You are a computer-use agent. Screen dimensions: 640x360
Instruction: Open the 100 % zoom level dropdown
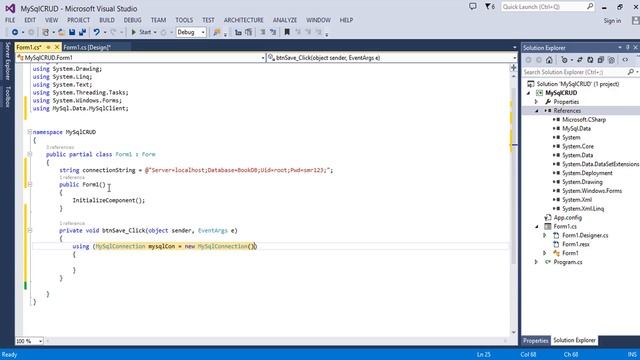(x=29, y=341)
